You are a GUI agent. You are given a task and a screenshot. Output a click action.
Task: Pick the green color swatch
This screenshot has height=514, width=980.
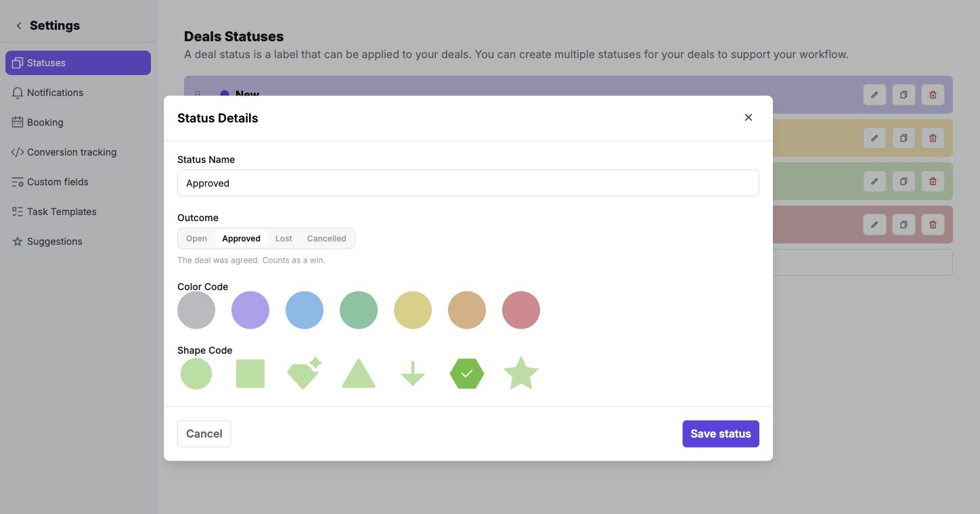point(359,310)
